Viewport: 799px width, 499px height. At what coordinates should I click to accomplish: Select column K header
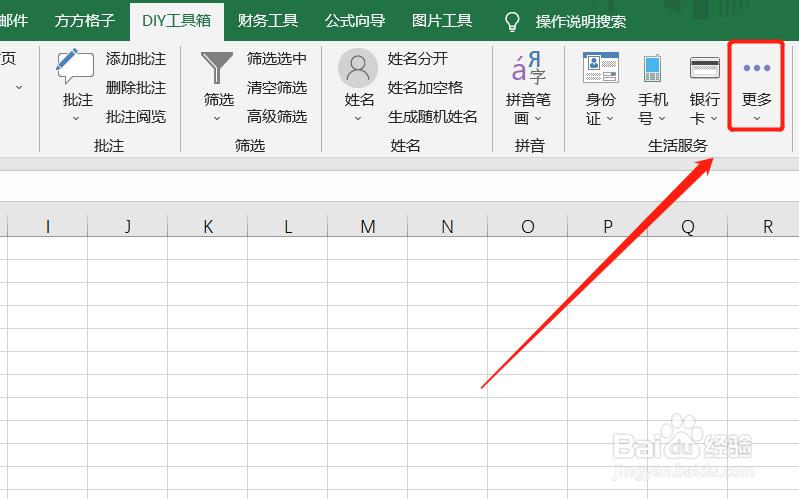point(207,226)
